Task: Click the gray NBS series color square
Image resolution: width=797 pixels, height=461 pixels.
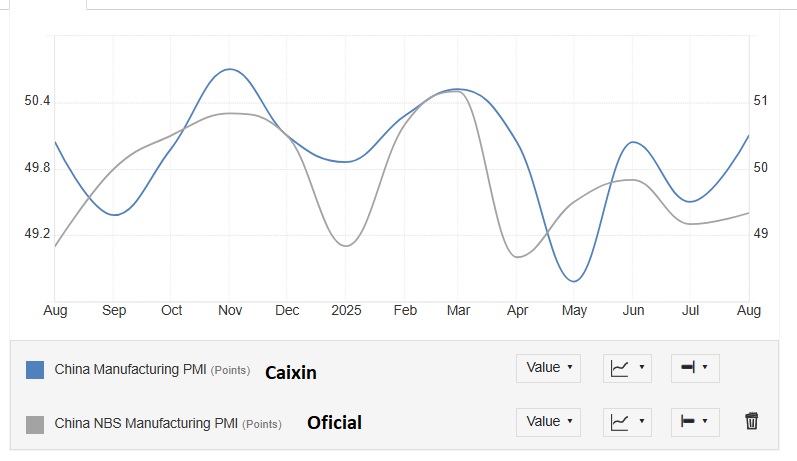Action: pyautogui.click(x=35, y=425)
